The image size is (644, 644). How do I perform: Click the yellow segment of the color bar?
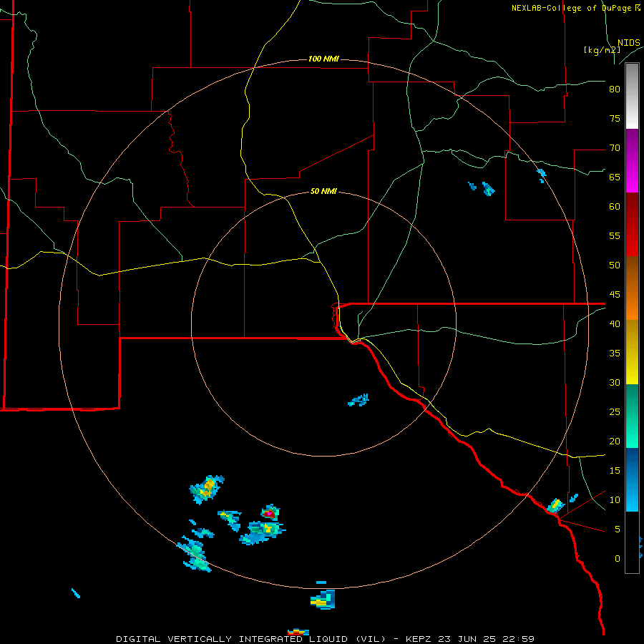(x=632, y=352)
